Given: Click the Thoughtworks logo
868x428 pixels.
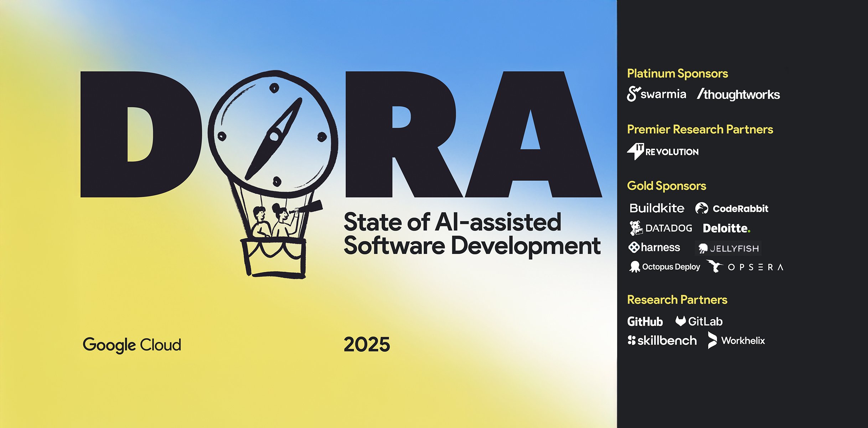Looking at the screenshot, I should 739,95.
